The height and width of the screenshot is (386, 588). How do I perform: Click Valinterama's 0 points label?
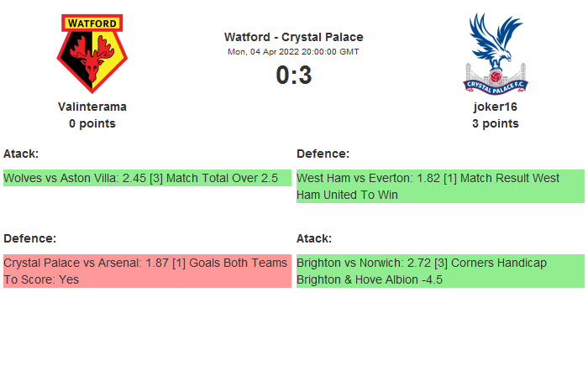pyautogui.click(x=92, y=123)
